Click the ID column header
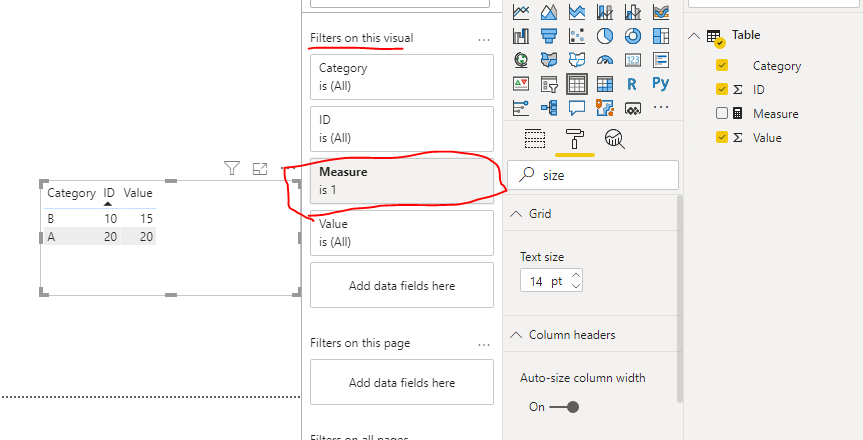863x440 pixels. tap(109, 193)
